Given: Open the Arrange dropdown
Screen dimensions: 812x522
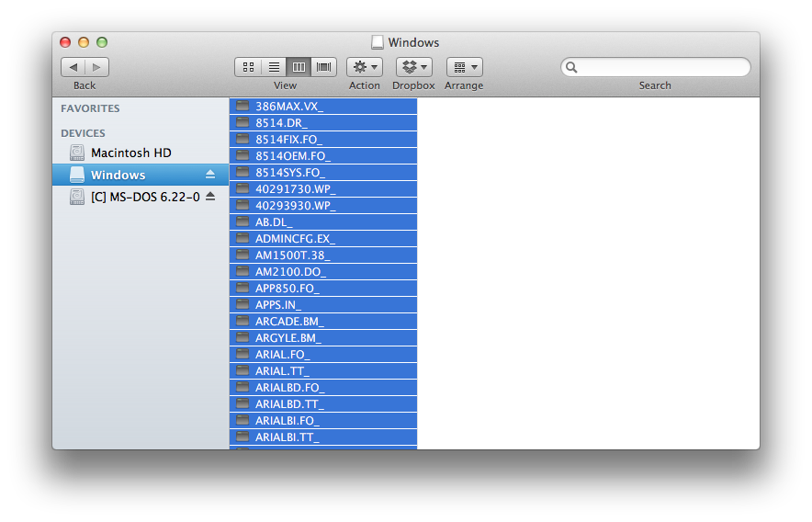Looking at the screenshot, I should (465, 67).
